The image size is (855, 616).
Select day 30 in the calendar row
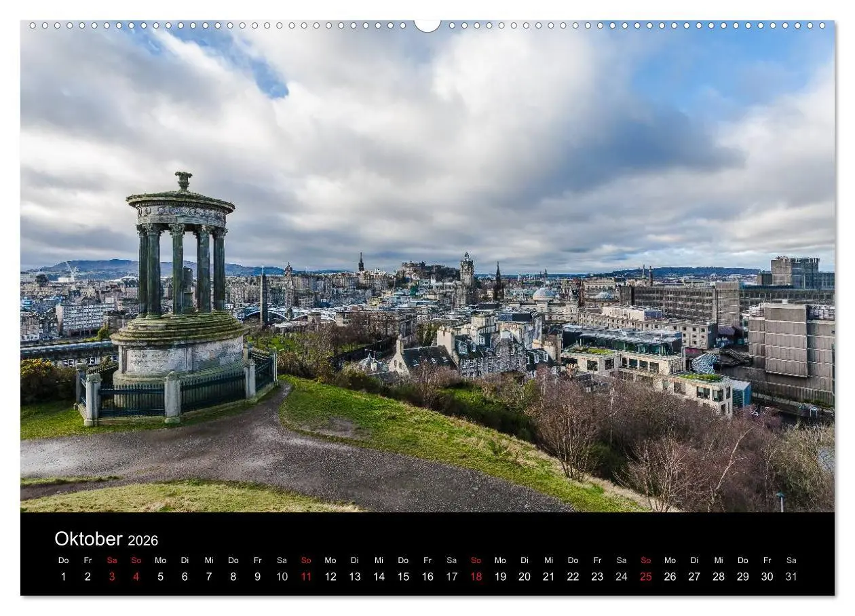point(767,577)
